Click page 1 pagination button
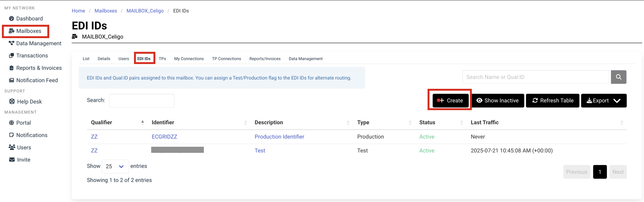This screenshot has height=202, width=644. [600, 172]
